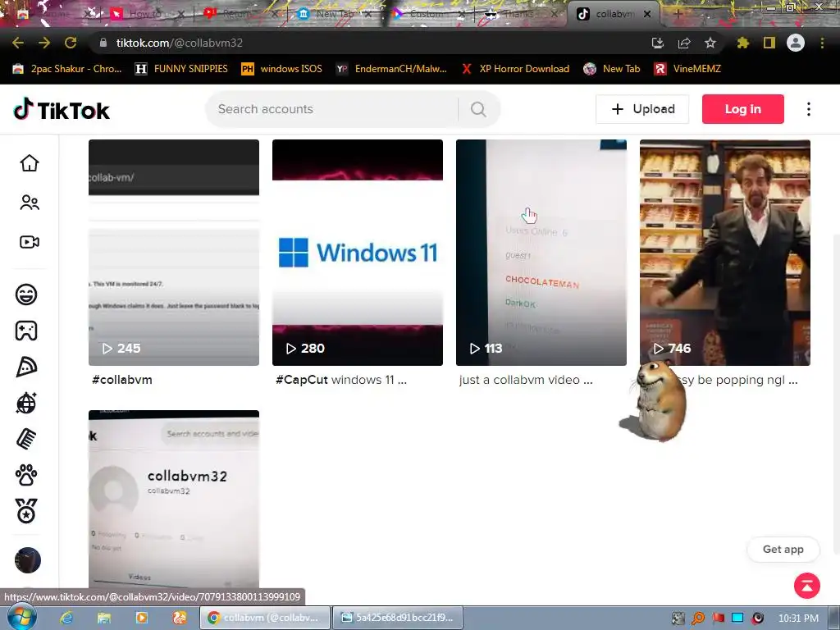
Task: Click the share page icon in address bar
Action: pyautogui.click(x=684, y=43)
